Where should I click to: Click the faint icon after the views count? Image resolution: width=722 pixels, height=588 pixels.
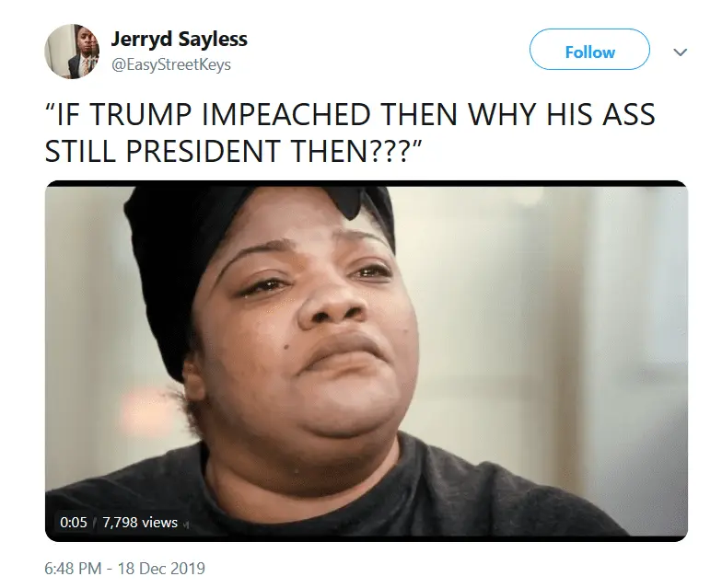[186, 523]
